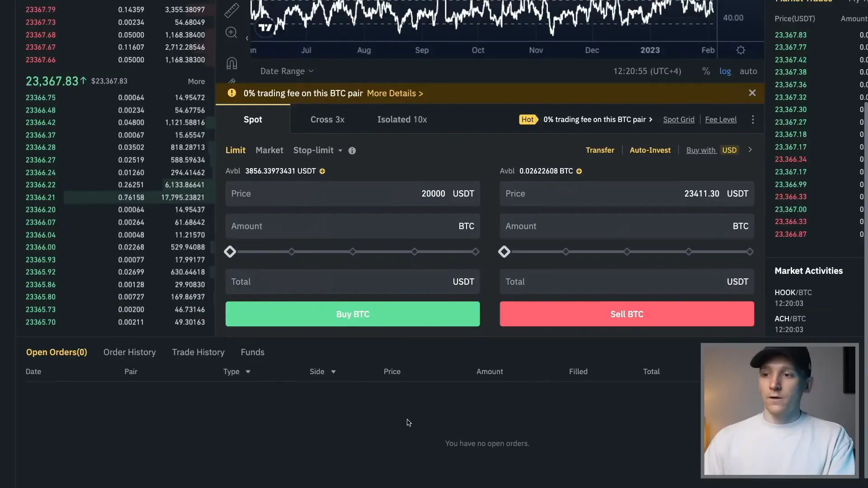The image size is (868, 488).
Task: Switch to the Spot trading tab
Action: (x=253, y=119)
